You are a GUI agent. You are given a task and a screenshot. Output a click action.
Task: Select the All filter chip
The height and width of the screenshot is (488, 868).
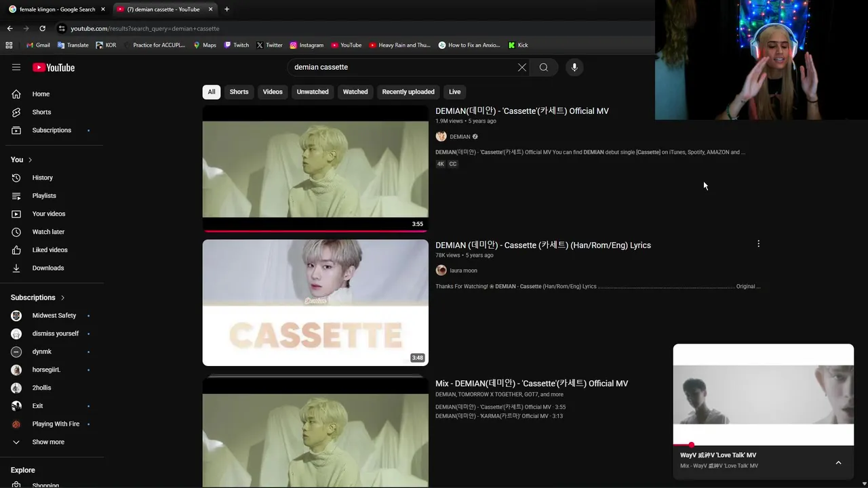[212, 91]
